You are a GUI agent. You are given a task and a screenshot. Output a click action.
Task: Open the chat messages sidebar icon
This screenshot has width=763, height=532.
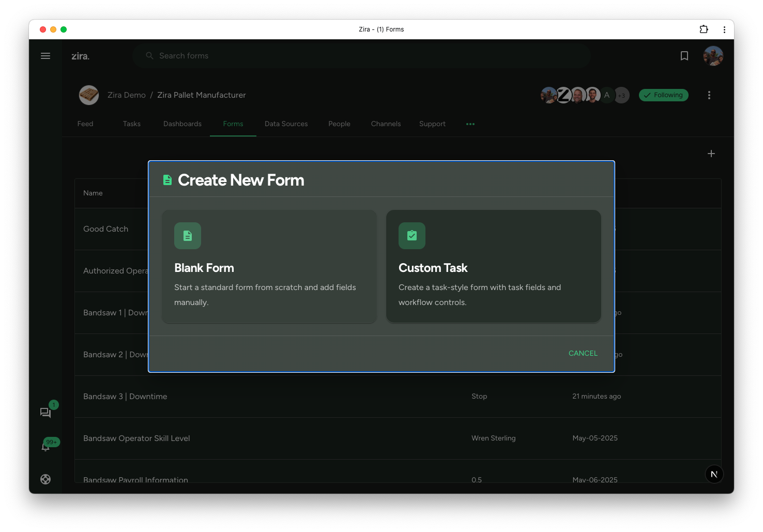tap(45, 413)
